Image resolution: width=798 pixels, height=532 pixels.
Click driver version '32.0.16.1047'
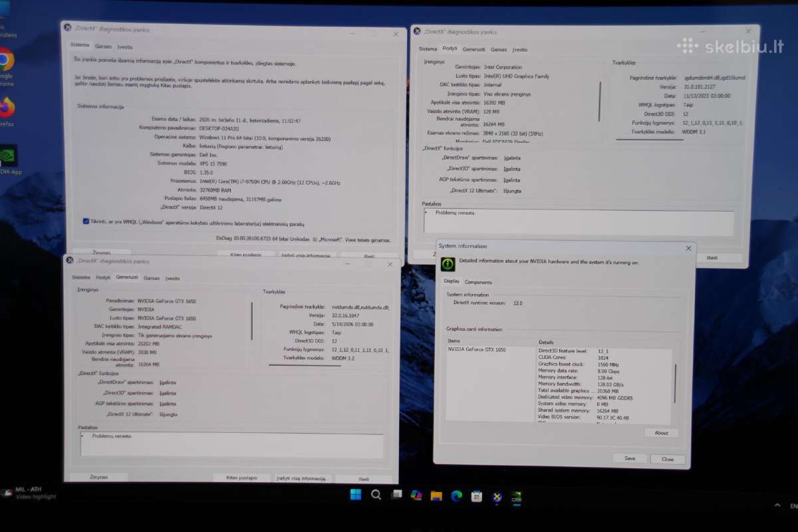[x=346, y=315]
